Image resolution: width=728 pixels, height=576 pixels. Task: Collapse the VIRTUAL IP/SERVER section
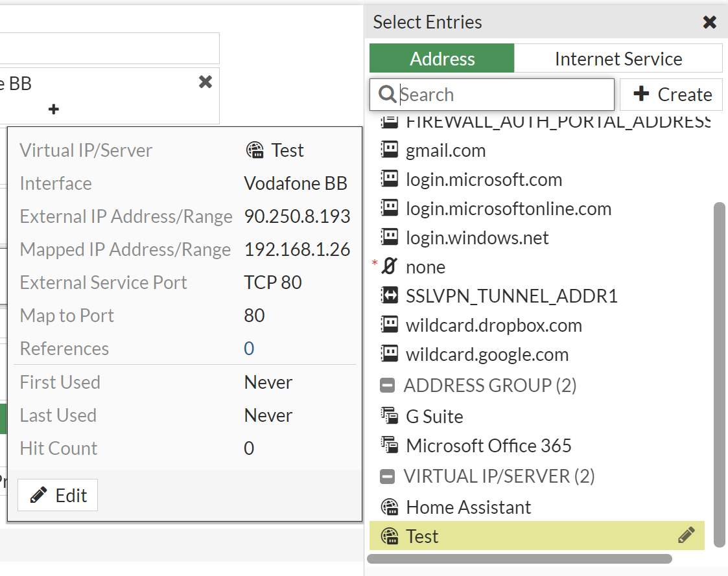pyautogui.click(x=387, y=476)
